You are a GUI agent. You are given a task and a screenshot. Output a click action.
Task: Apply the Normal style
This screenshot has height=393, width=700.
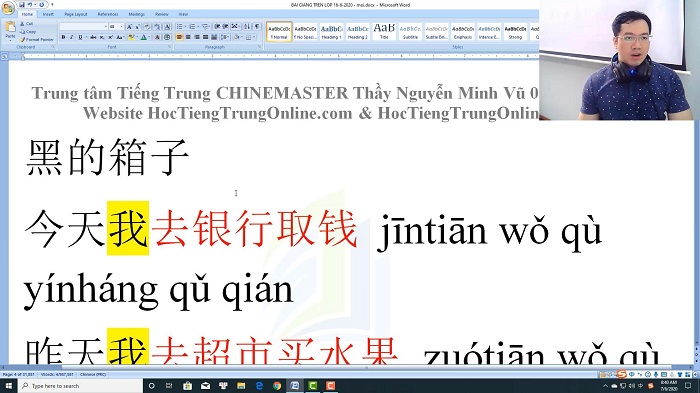(279, 32)
